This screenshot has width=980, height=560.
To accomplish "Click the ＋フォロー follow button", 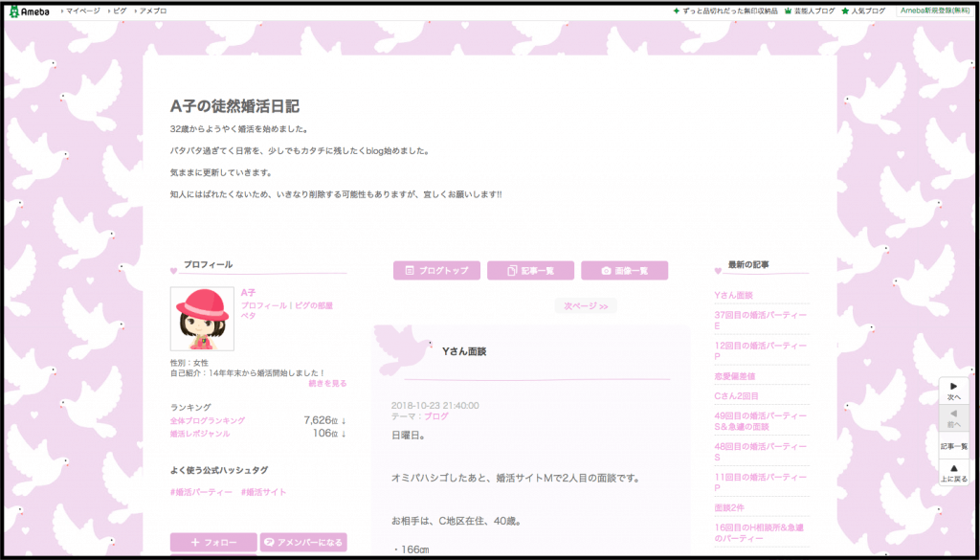I will 213,542.
